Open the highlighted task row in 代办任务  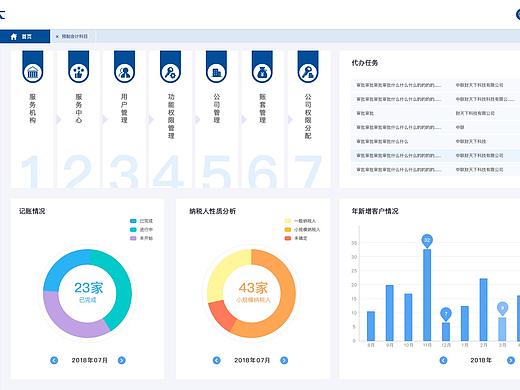click(436, 156)
